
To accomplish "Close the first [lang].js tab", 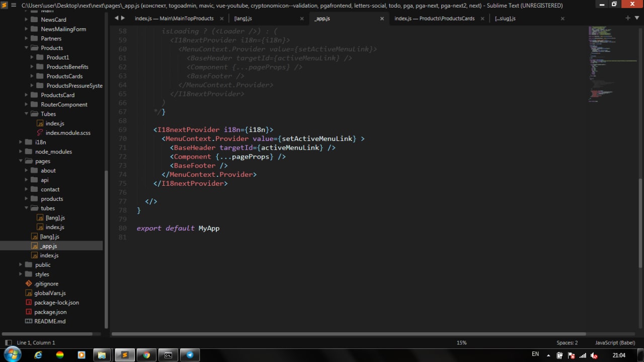I will pyautogui.click(x=302, y=19).
